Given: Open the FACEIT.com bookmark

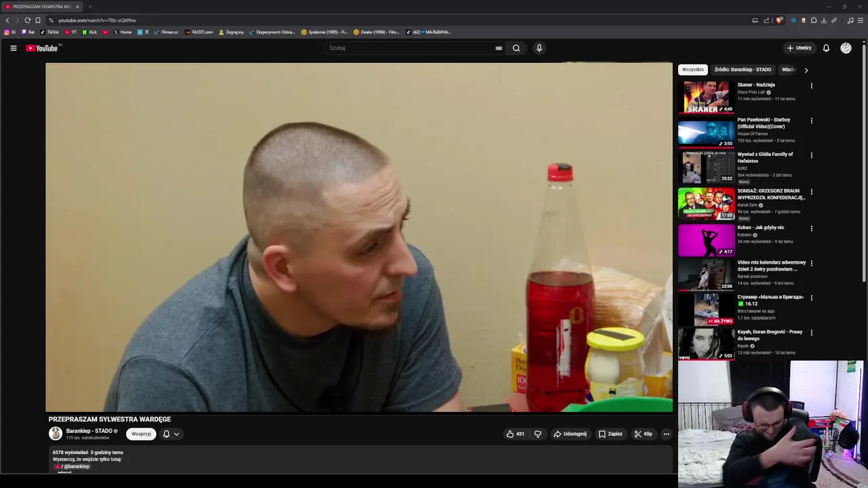Looking at the screenshot, I should coord(199,32).
